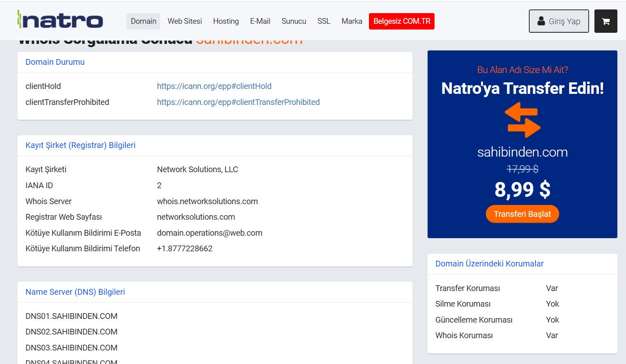Click the clientHold status label
The image size is (626, 364).
tap(43, 86)
